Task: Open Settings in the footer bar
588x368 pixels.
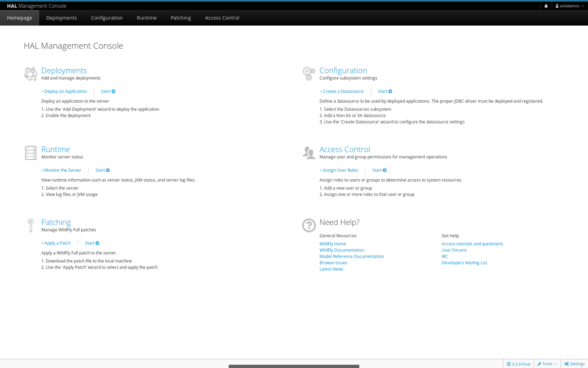Action: pyautogui.click(x=574, y=364)
